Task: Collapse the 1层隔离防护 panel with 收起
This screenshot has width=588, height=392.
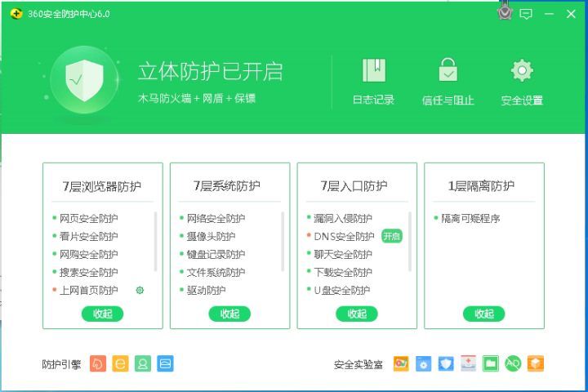Action: click(x=484, y=314)
